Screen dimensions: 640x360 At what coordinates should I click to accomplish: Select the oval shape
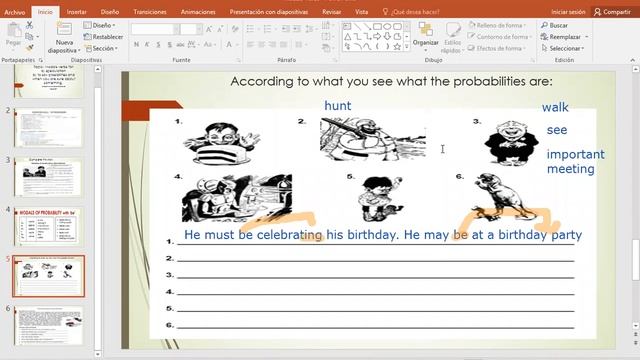[387, 27]
